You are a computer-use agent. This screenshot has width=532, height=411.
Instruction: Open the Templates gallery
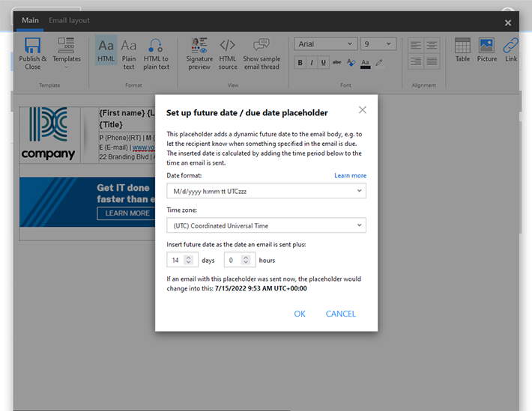(x=66, y=53)
